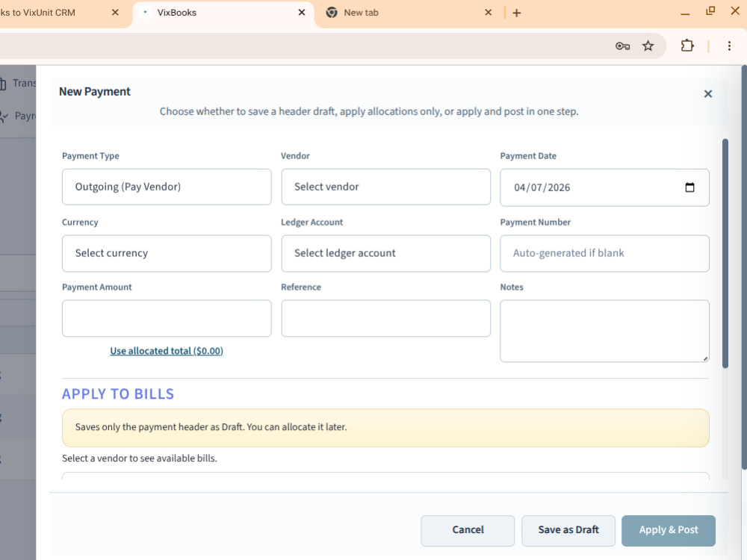Focus the Payment Amount input field
The height and width of the screenshot is (560, 747).
(x=167, y=318)
